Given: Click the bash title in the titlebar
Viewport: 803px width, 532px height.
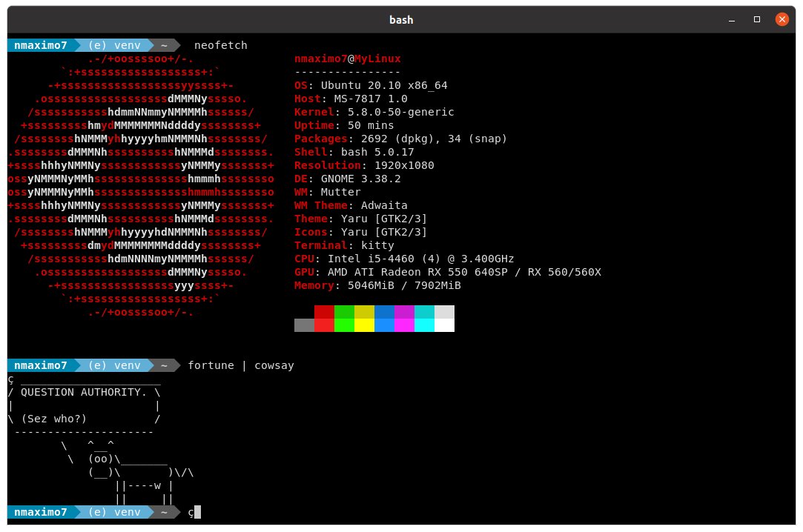Looking at the screenshot, I should (401, 20).
